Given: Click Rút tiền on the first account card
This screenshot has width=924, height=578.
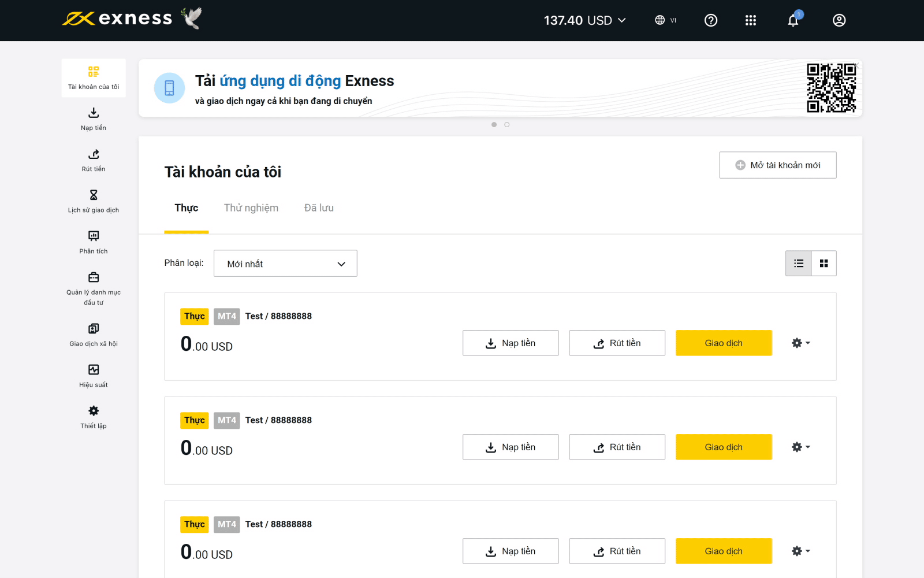Looking at the screenshot, I should 617,343.
